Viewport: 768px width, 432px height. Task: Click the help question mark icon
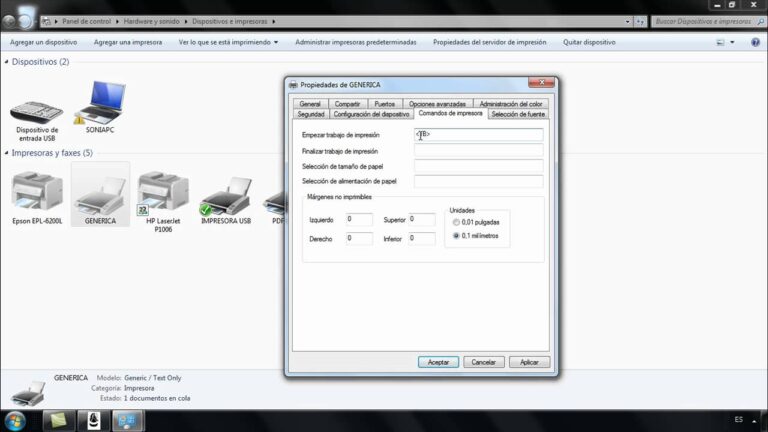pos(753,43)
